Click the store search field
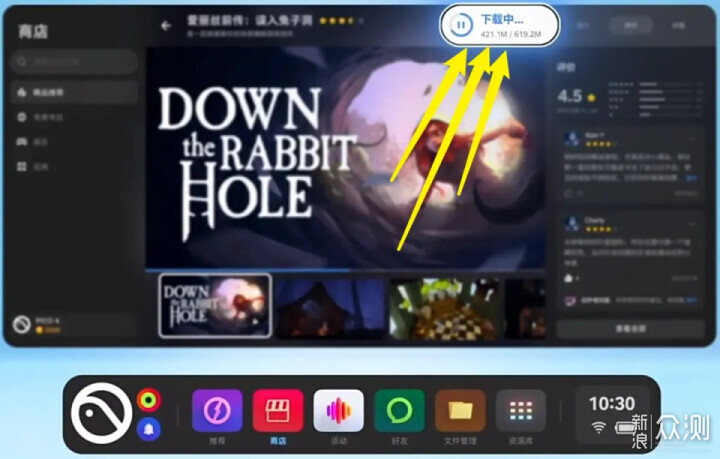The image size is (720, 459). pyautogui.click(x=74, y=62)
